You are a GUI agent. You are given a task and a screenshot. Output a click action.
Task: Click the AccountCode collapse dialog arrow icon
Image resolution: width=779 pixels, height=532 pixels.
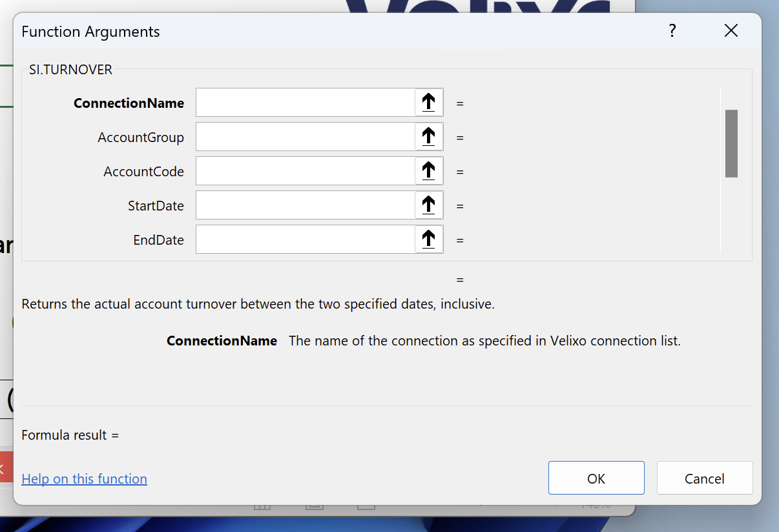[x=428, y=171]
